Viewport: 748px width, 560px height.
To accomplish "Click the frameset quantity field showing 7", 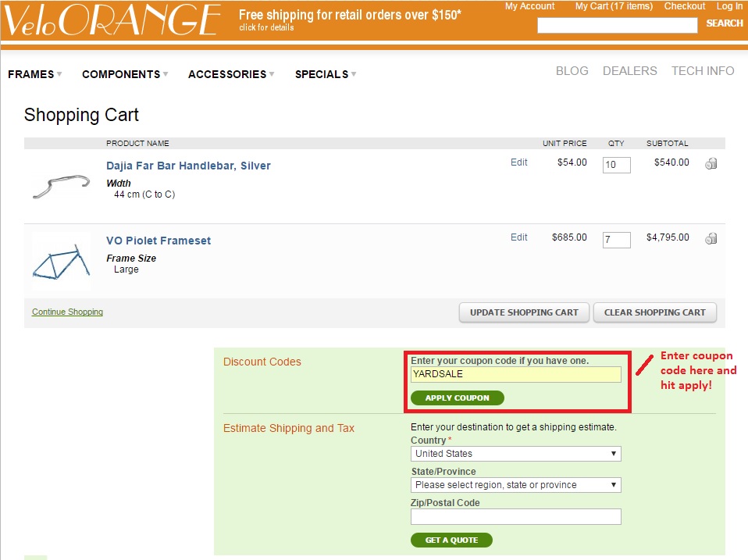I will point(616,240).
